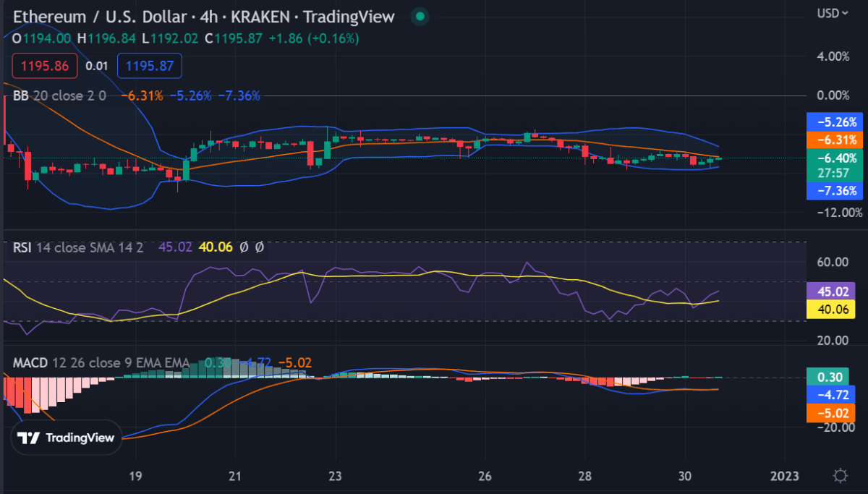The image size is (868, 494).
Task: Click the 28 date label on time axis
Action: click(585, 477)
